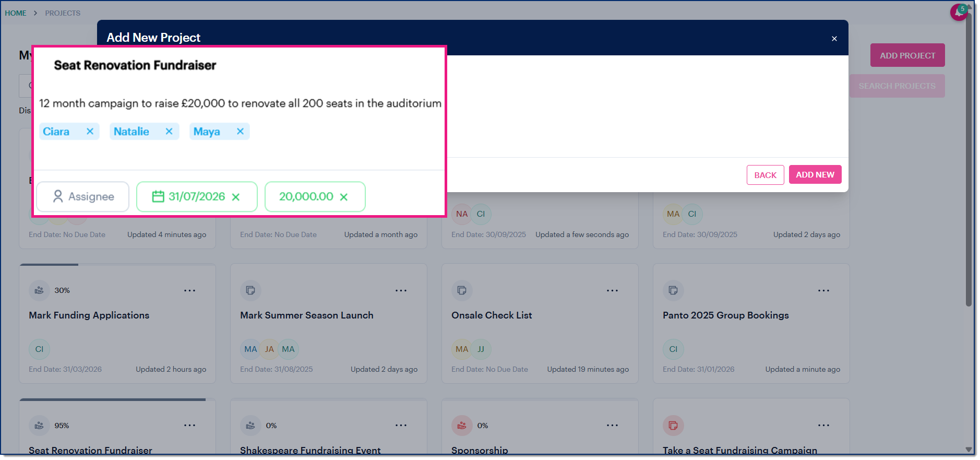Open options menu for Panto 2025 Group Bookings
Viewport: 980px width, 460px height.
tap(824, 290)
